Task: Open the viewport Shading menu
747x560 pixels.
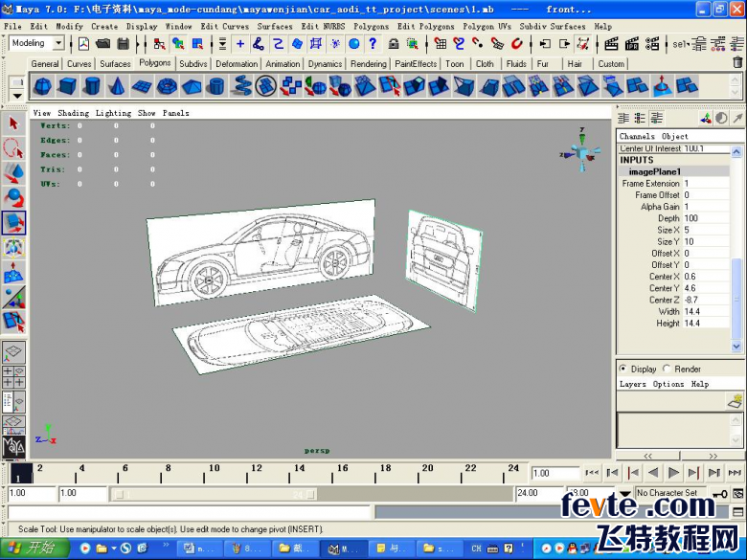Action: (x=74, y=113)
